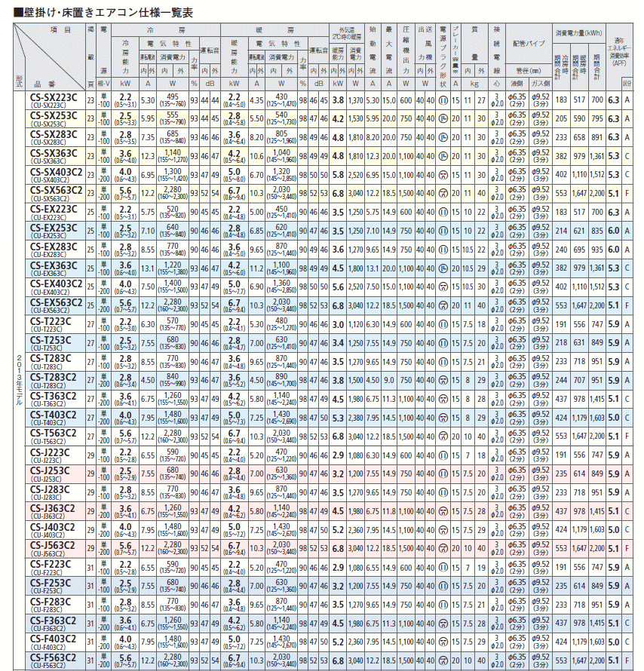The image size is (644, 671).
Task: Click cooling power value 840 in CS-T283C2 row
Action: click(x=173, y=376)
